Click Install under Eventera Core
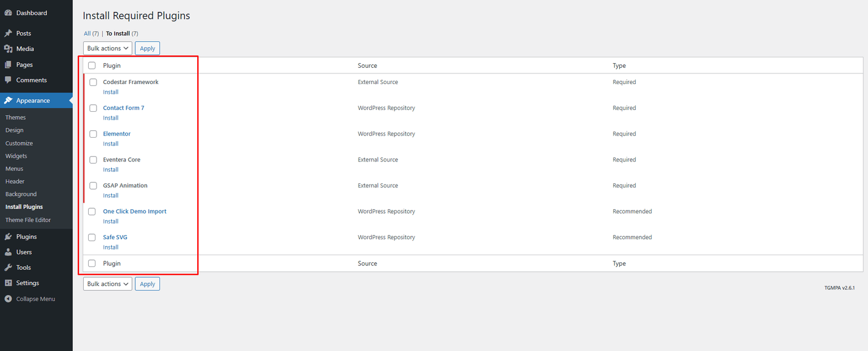The height and width of the screenshot is (351, 868). click(111, 170)
